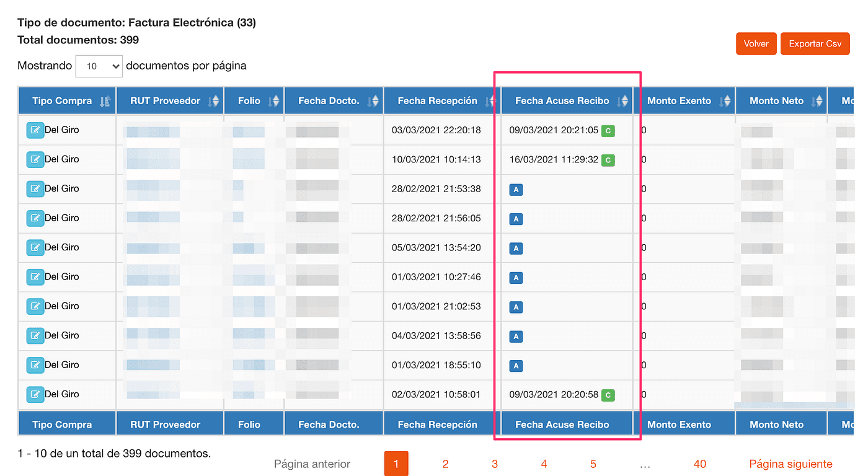868x476 pixels.
Task: Click '1 - 10 de un total de 399 documentos.' text
Action: (114, 454)
